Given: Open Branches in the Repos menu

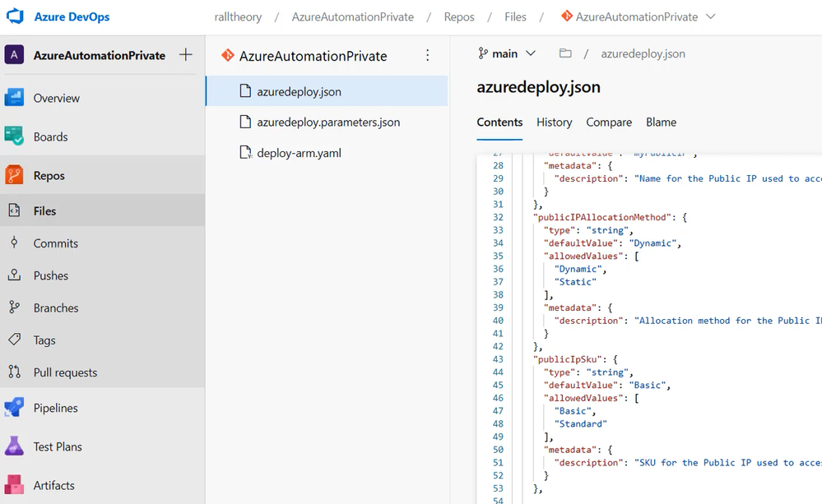Looking at the screenshot, I should 56,308.
